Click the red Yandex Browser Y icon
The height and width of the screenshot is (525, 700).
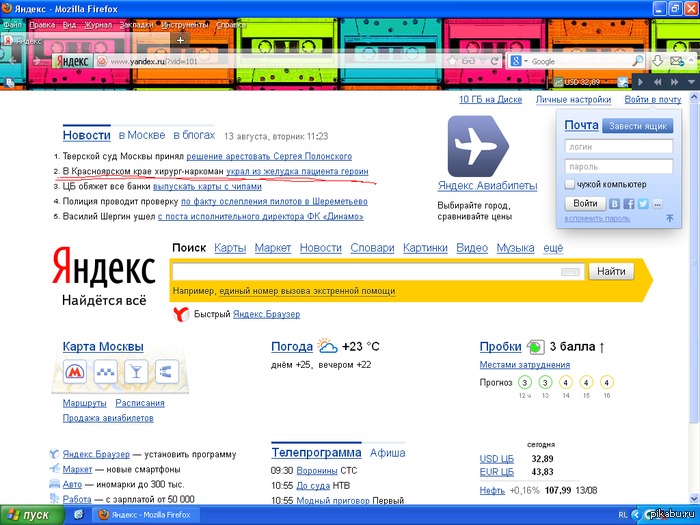(x=181, y=314)
